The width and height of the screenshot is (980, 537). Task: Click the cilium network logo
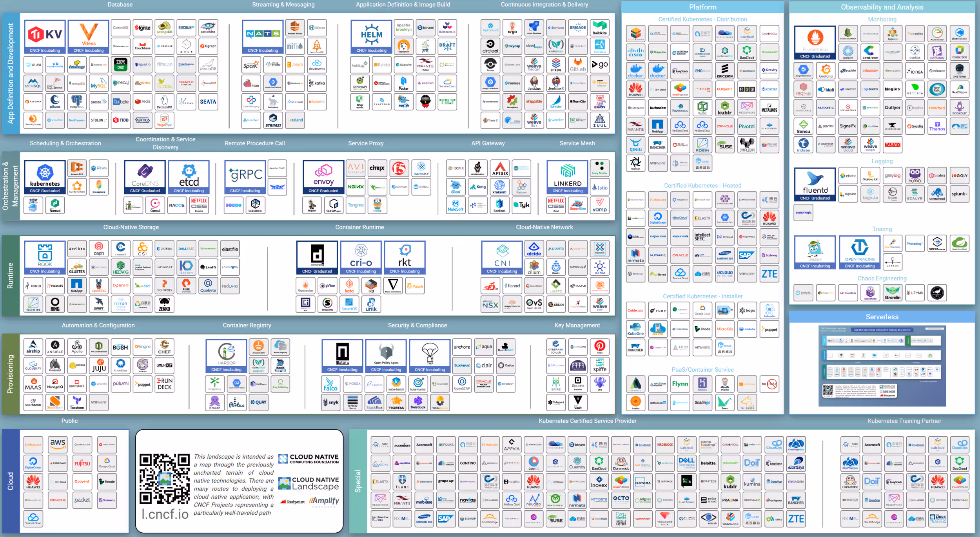point(534,267)
